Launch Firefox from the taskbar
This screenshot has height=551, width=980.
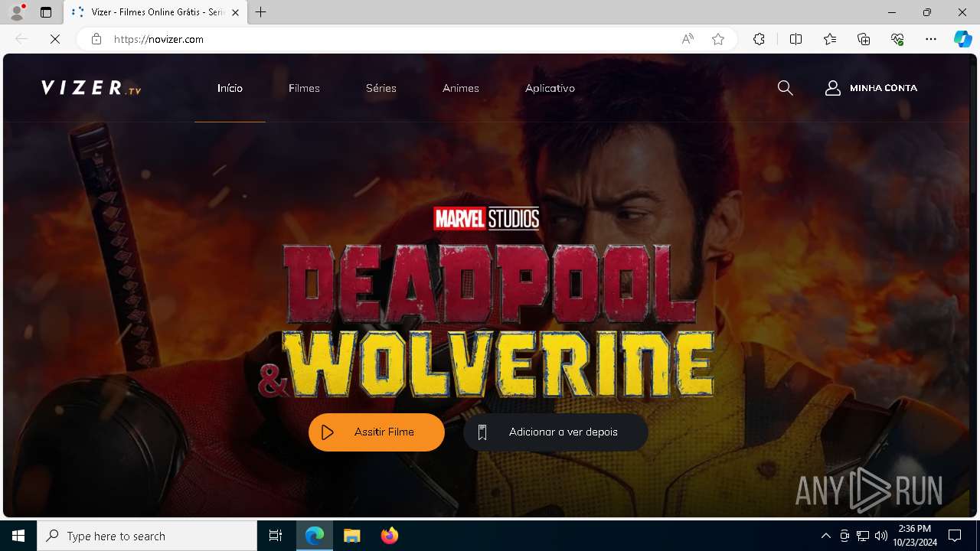point(390,536)
